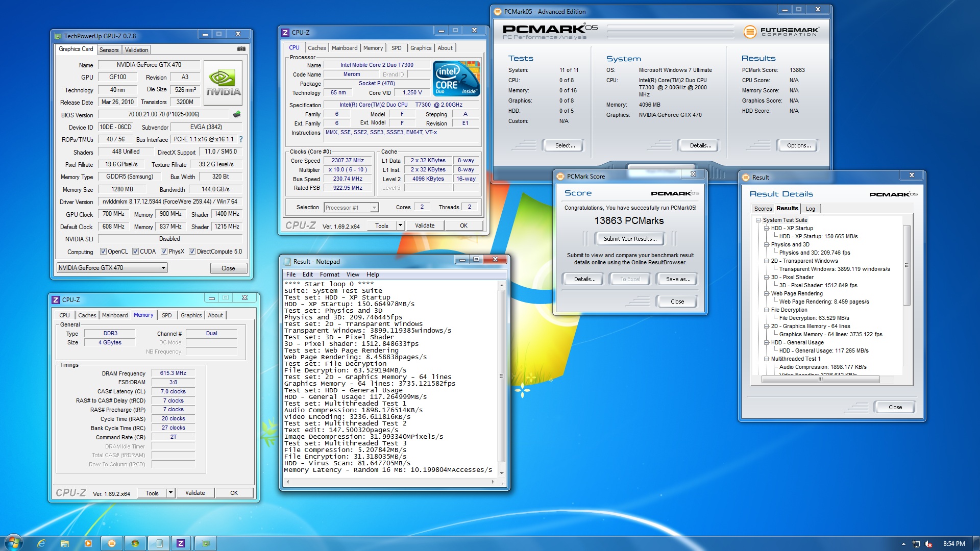This screenshot has width=980, height=551.
Task: Open the Help menu in Notepad
Action: point(372,274)
